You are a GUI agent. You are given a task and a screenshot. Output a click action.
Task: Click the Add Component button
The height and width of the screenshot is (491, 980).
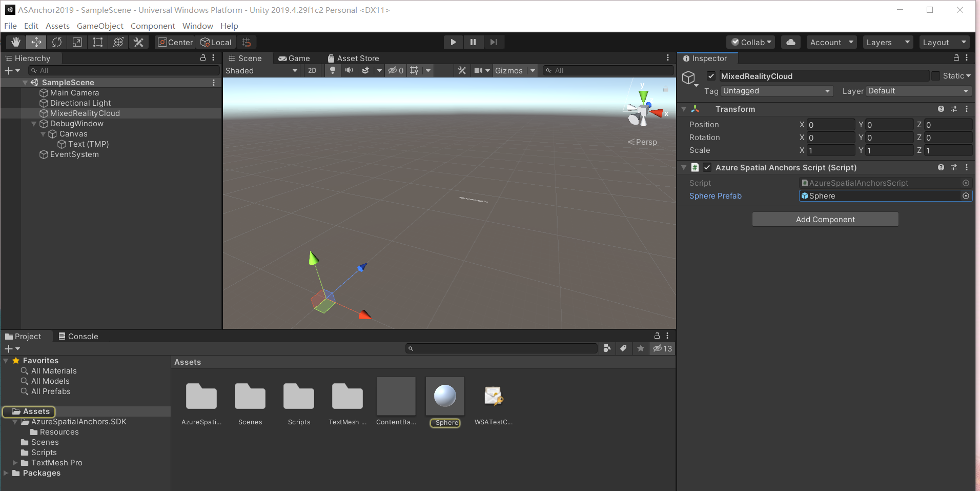tap(825, 219)
